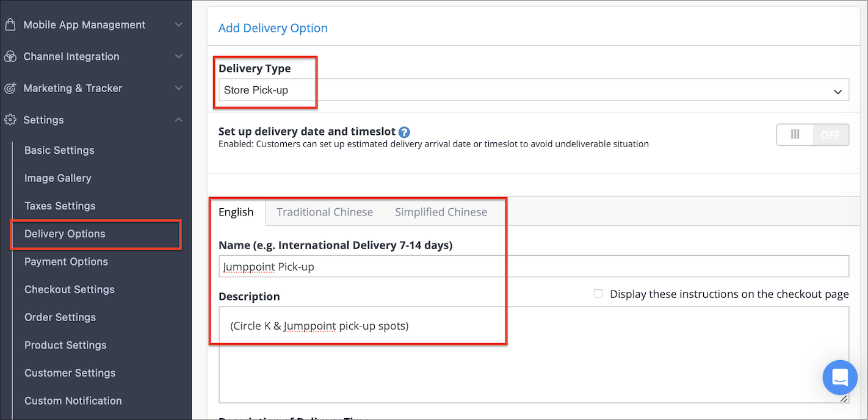This screenshot has height=420, width=868.
Task: Check Display these instructions on checkout page
Action: (598, 294)
